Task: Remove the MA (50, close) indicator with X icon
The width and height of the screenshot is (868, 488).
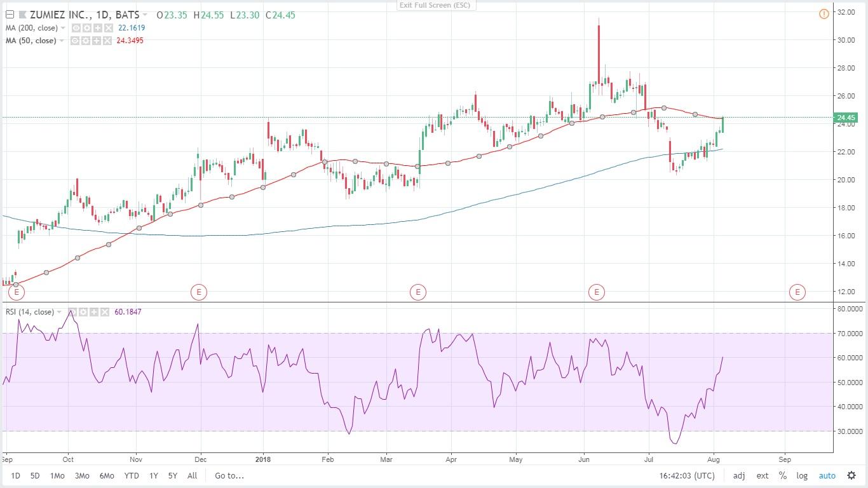Action: 107,41
